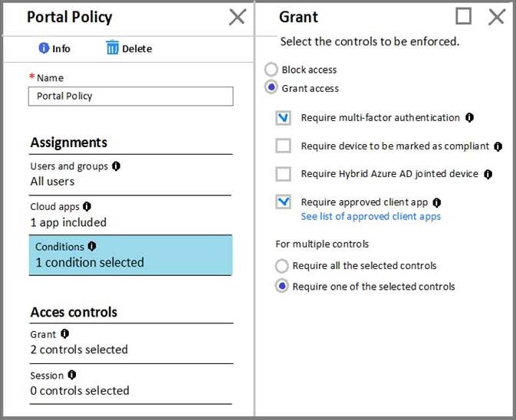This screenshot has width=516, height=420.
Task: Click info icon after Require Hybrid Azure AD jointed device
Action: coord(488,174)
